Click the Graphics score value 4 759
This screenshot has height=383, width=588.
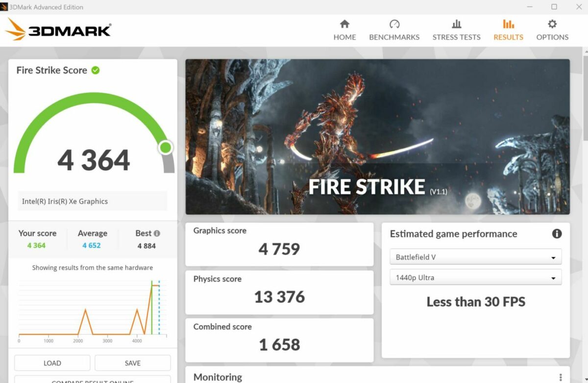pos(279,249)
